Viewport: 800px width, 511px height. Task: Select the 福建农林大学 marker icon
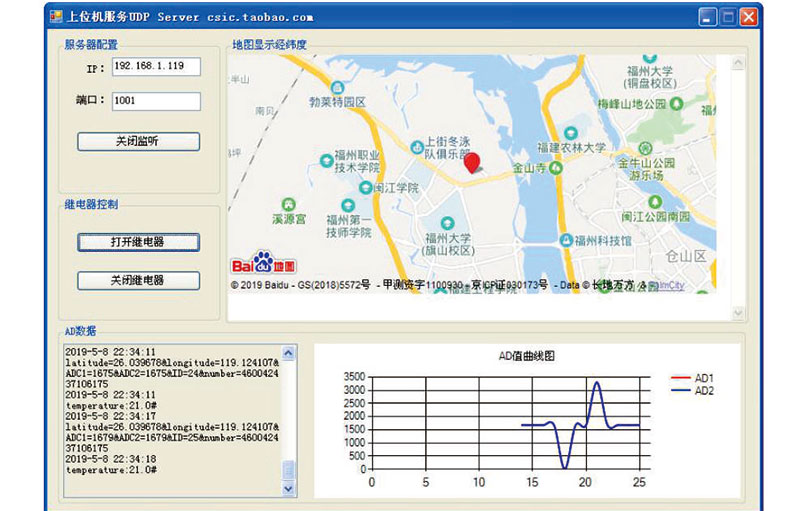coord(571,133)
